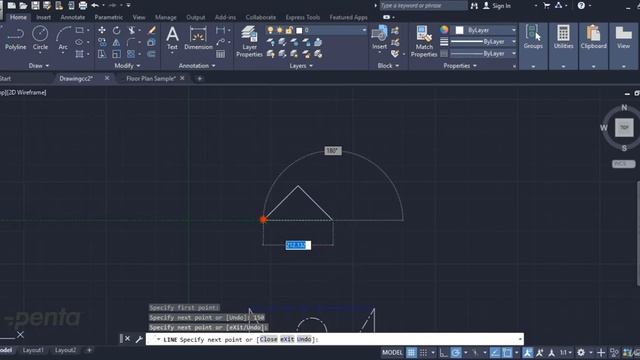Click the Move tool in Modify panel
This screenshot has height=360, width=640.
coord(102,30)
